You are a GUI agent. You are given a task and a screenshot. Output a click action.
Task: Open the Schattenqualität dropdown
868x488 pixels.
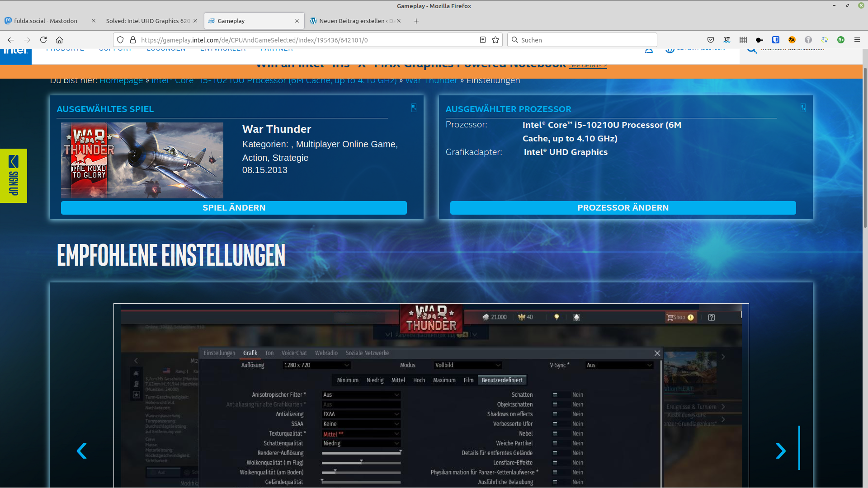[361, 443]
